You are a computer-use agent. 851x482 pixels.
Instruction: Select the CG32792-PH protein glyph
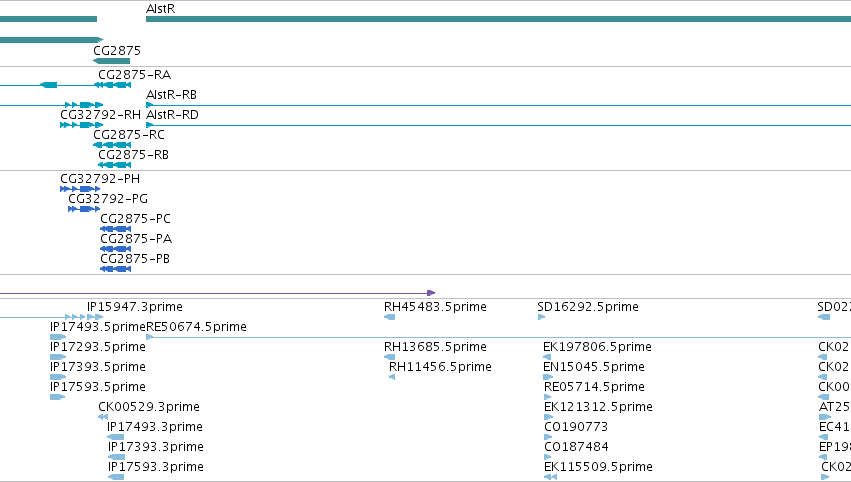point(80,189)
